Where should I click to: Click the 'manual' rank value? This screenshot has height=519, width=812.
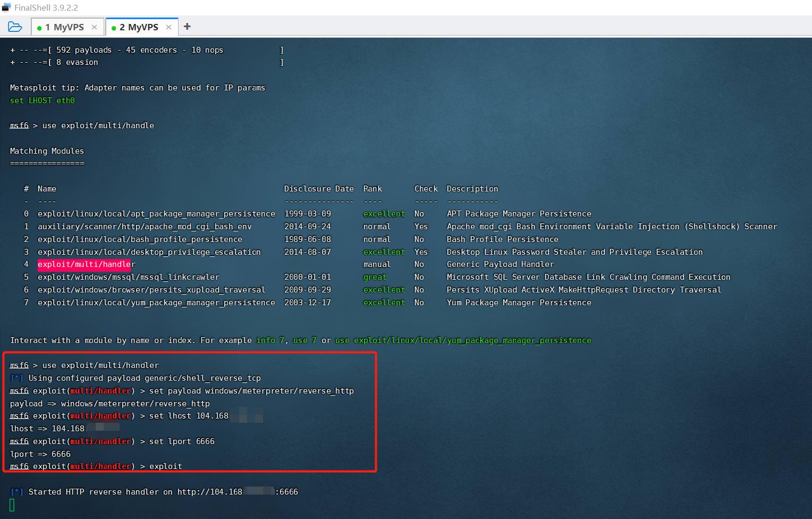click(x=377, y=264)
